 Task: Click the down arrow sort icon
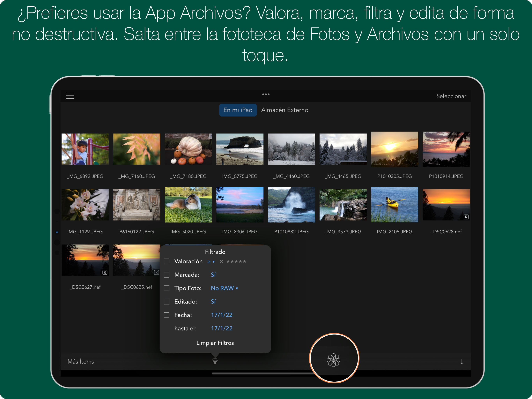[462, 361]
